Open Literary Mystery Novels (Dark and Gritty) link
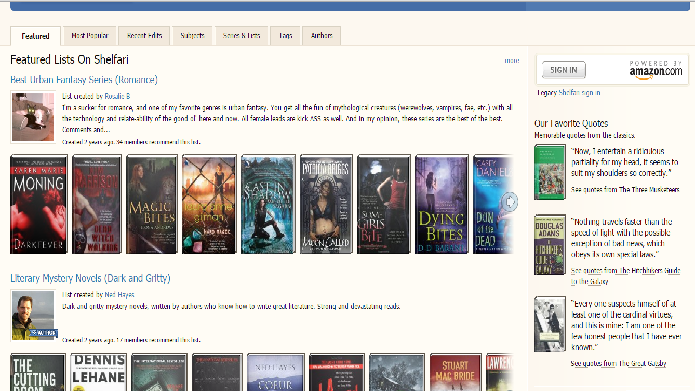The width and height of the screenshot is (695, 391). 90,278
